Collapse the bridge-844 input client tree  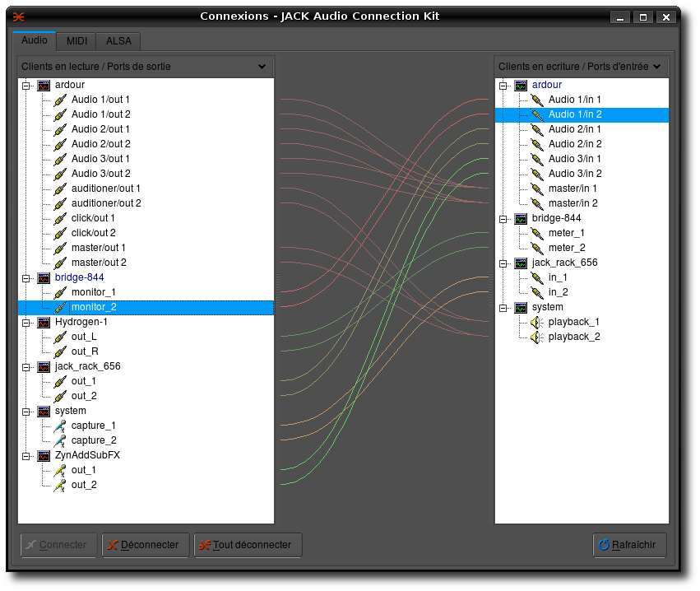(x=503, y=219)
